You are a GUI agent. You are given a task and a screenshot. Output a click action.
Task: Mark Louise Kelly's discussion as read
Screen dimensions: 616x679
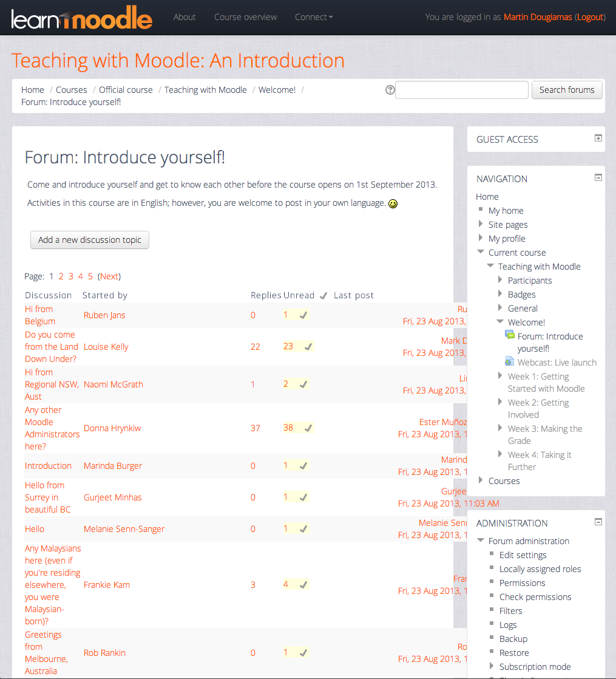[308, 347]
